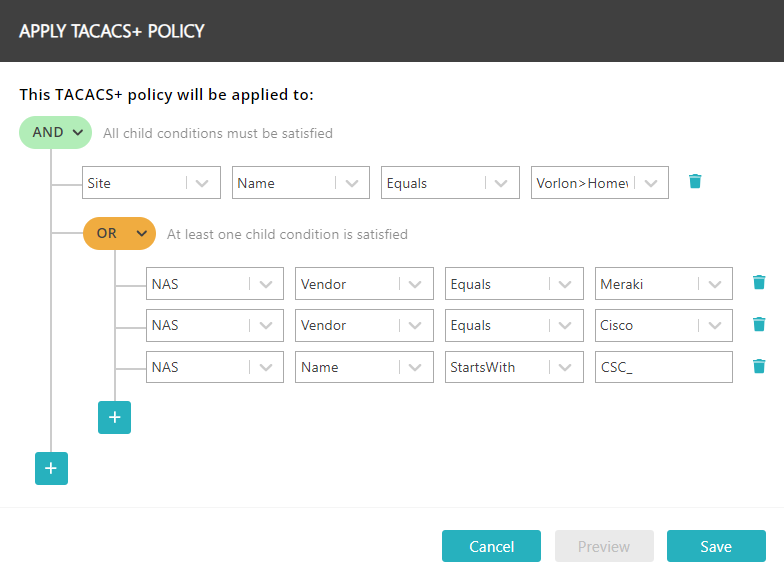Add condition to the AND group
The image size is (784, 578).
pyautogui.click(x=52, y=468)
